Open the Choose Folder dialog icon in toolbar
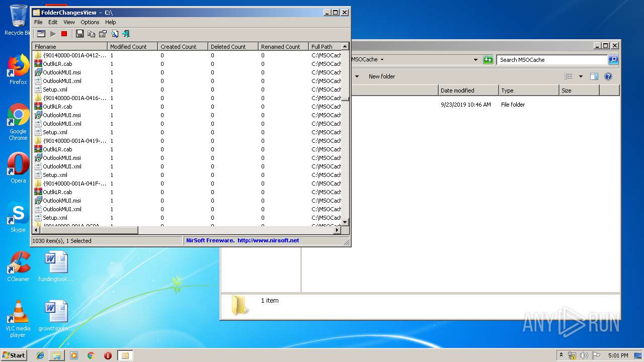This screenshot has height=362, width=644. click(41, 34)
